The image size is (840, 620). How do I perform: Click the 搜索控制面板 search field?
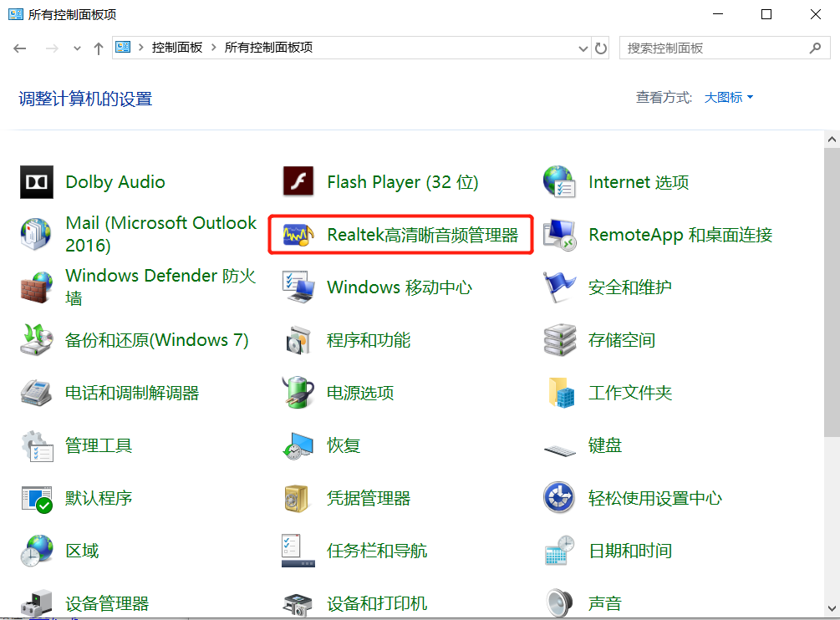715,48
